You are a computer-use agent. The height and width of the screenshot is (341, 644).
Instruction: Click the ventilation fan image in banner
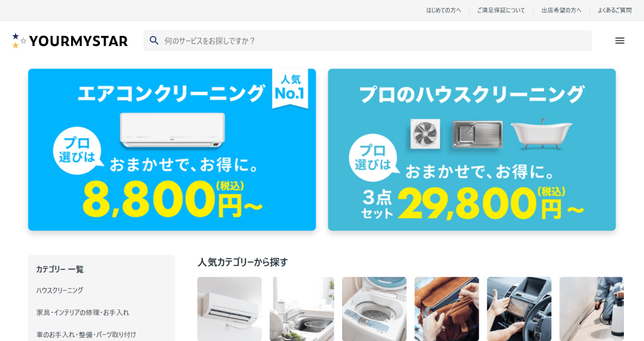(426, 134)
